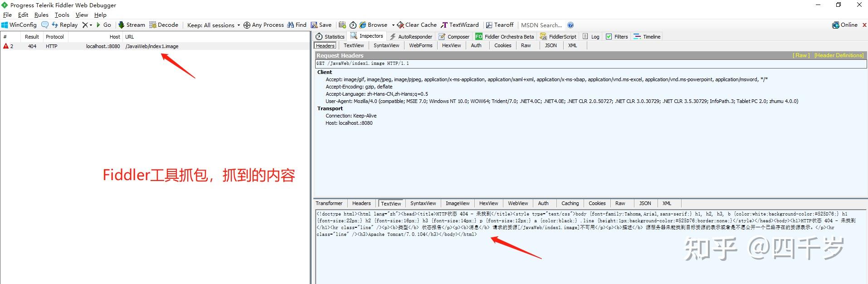Click Header Definitions link
Viewport: 868px width, 284px height.
pyautogui.click(x=839, y=55)
